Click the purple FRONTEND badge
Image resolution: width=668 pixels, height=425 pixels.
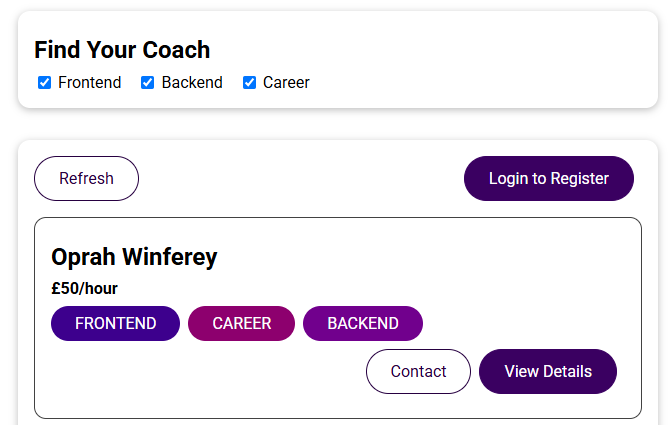click(115, 324)
